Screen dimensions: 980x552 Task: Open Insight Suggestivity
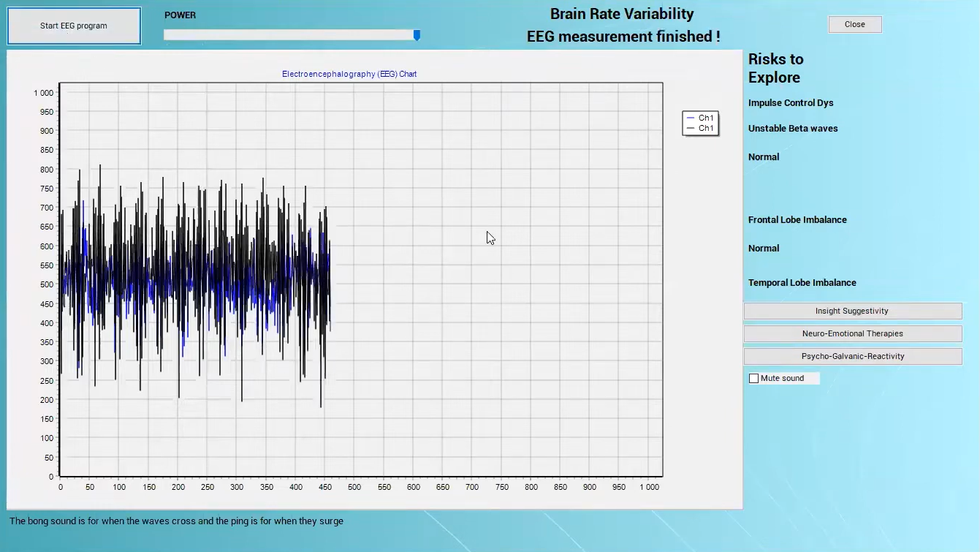point(852,311)
